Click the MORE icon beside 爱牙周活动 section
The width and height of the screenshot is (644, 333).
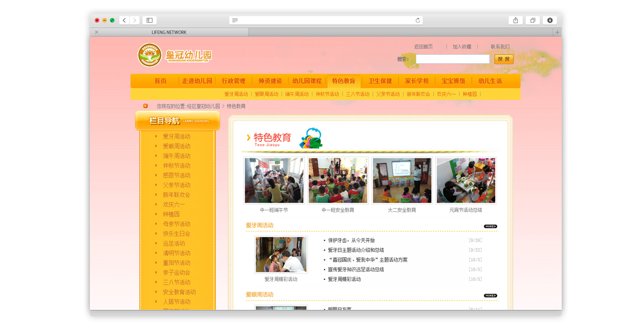[490, 227]
